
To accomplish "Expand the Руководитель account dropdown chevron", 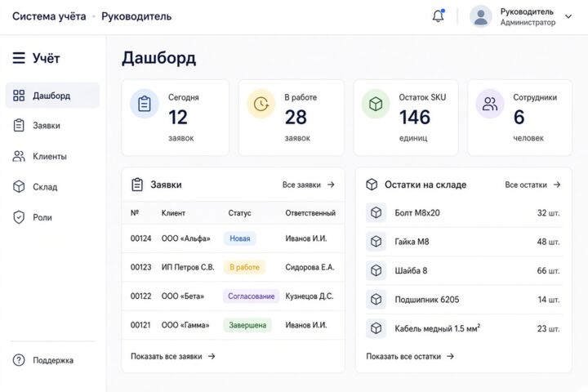I will coord(568,16).
